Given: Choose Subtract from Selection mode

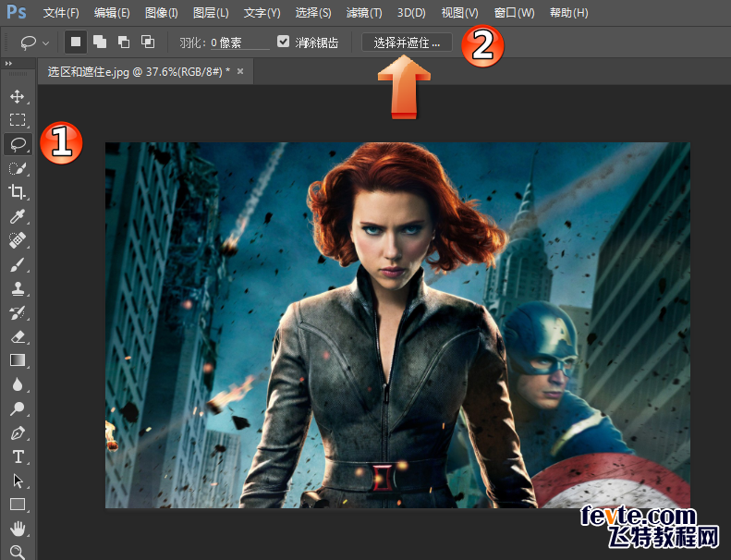Looking at the screenshot, I should coord(124,42).
